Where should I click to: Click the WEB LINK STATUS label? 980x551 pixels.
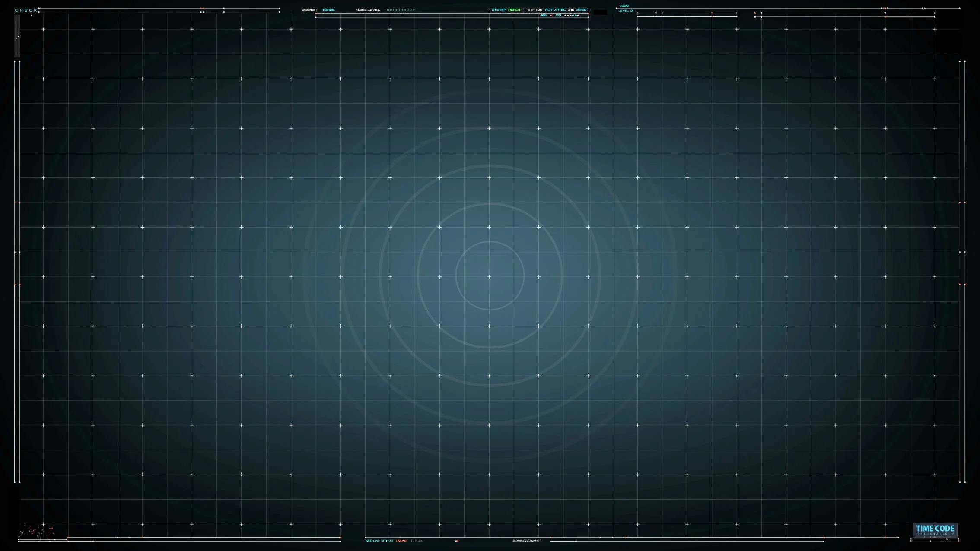coord(379,541)
